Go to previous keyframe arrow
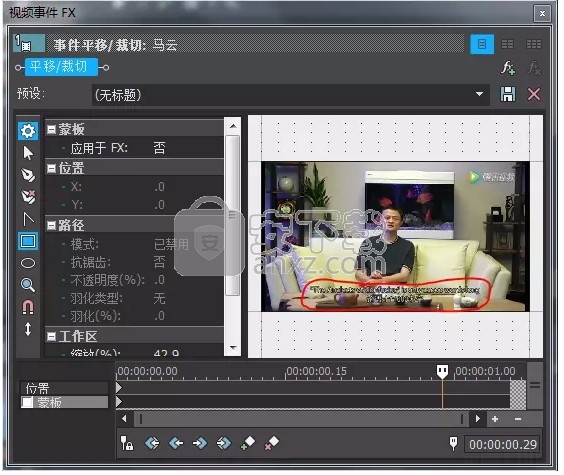The image size is (564, 475). (176, 443)
